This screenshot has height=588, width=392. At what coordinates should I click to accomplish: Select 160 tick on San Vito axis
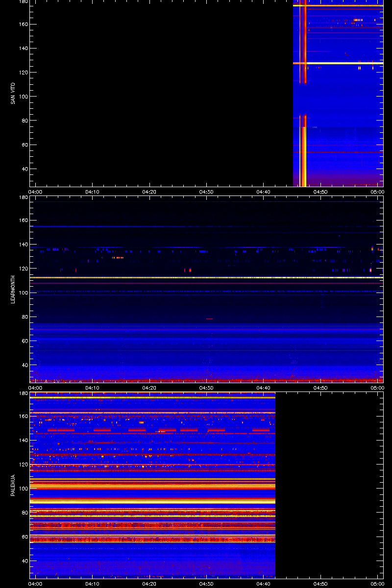23,24
